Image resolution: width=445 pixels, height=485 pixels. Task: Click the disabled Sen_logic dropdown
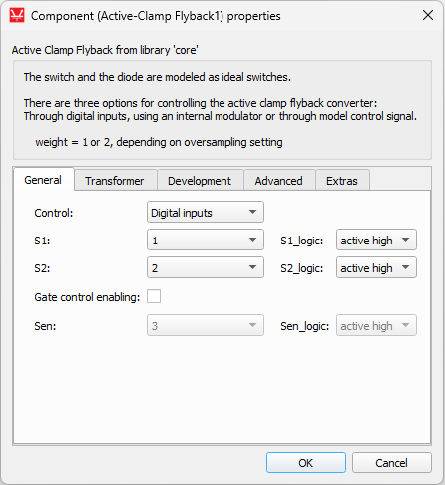(x=376, y=325)
